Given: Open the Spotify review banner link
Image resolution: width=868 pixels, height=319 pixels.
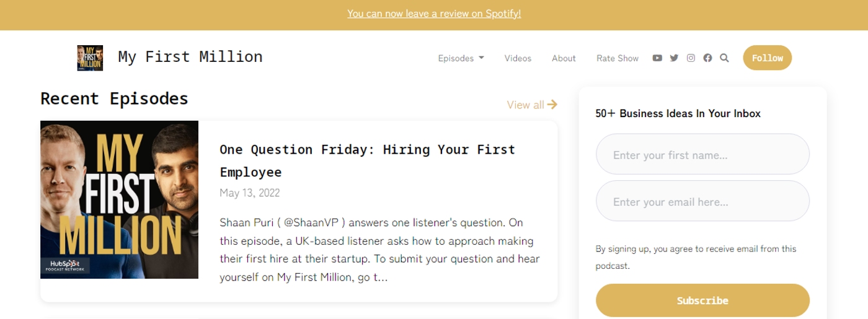Looking at the screenshot, I should pos(434,14).
